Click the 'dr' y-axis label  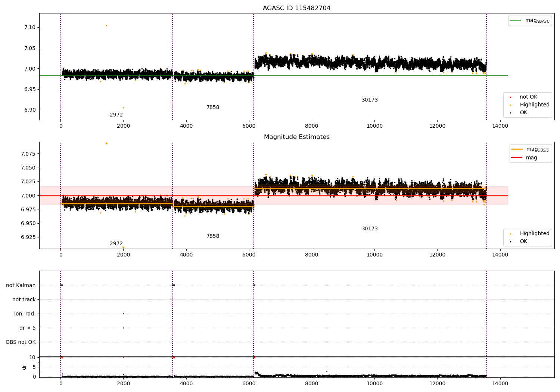(x=24, y=367)
